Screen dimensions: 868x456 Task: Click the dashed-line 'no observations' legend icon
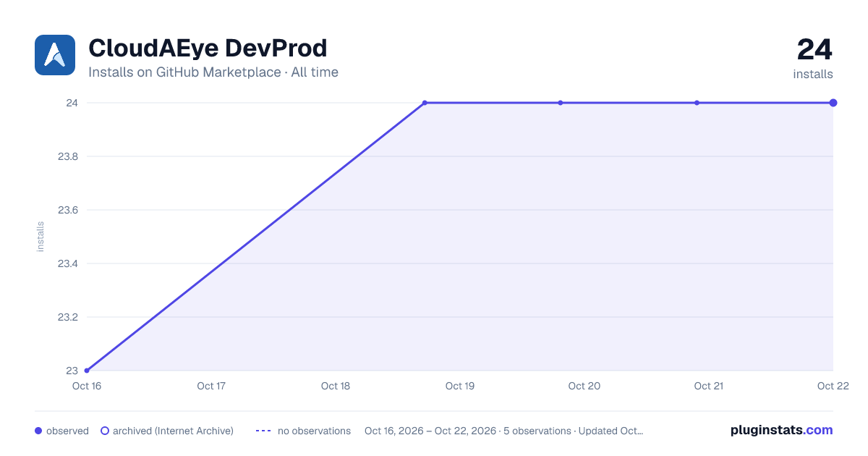pyautogui.click(x=263, y=431)
